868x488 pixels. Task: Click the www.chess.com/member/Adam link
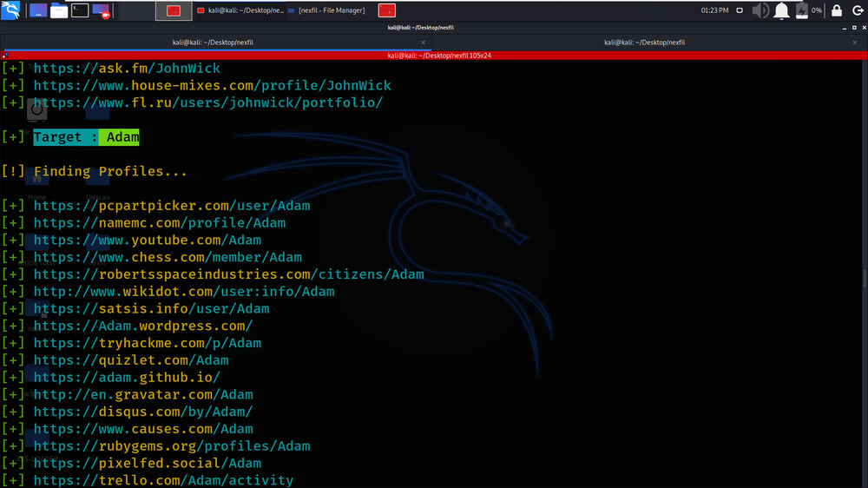[x=168, y=257]
